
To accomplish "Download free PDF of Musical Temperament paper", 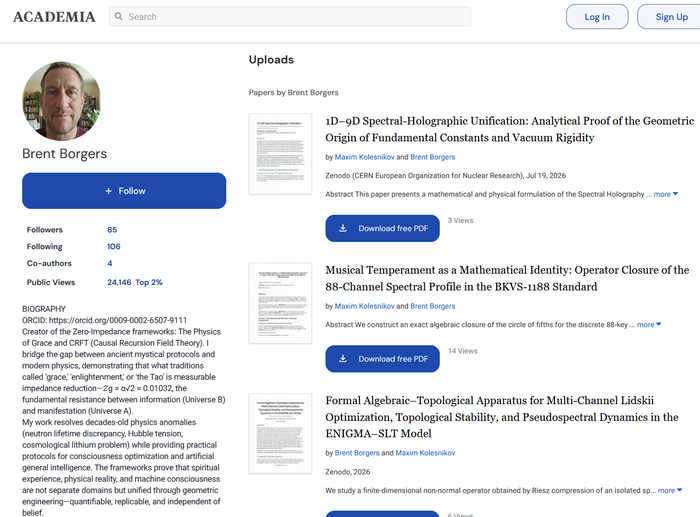I will 383,359.
